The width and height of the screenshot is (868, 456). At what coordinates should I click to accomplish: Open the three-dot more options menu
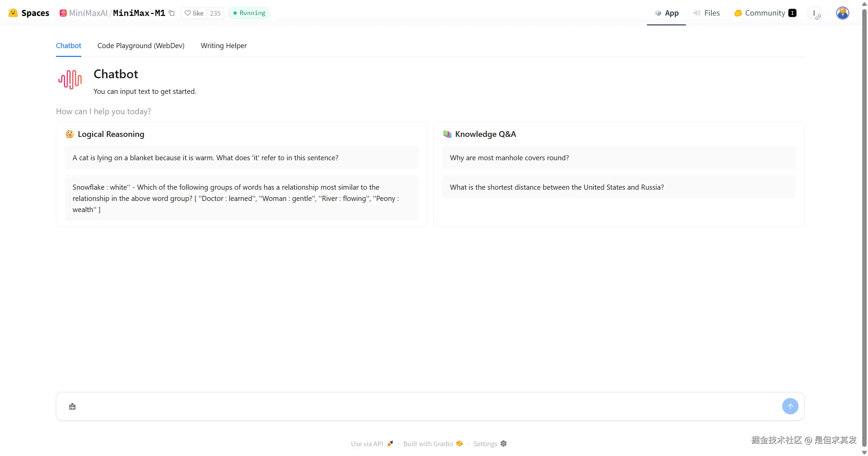point(814,13)
